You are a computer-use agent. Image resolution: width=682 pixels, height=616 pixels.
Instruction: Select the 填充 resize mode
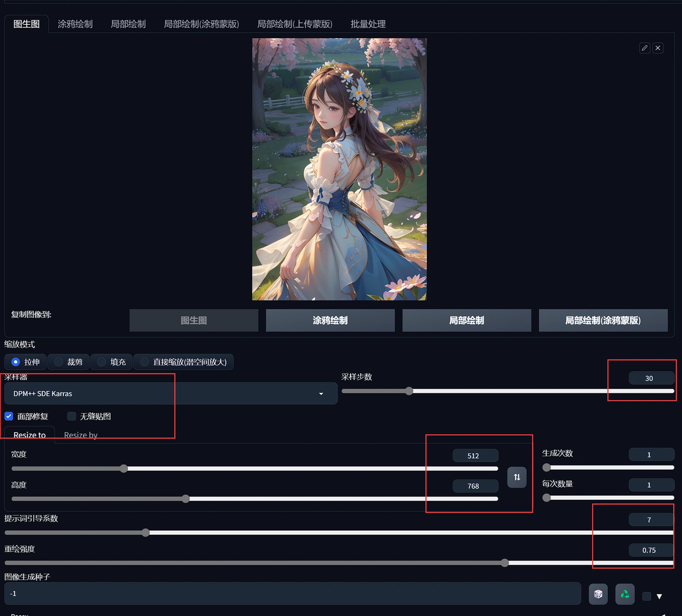[x=112, y=362]
